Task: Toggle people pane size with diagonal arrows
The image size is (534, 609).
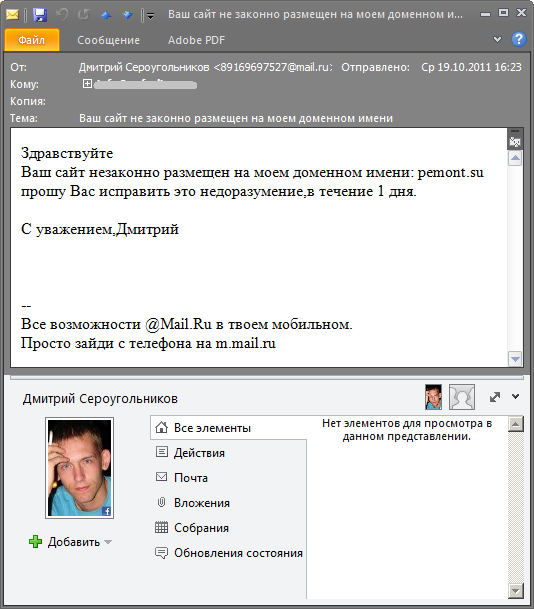Action: pyautogui.click(x=495, y=397)
